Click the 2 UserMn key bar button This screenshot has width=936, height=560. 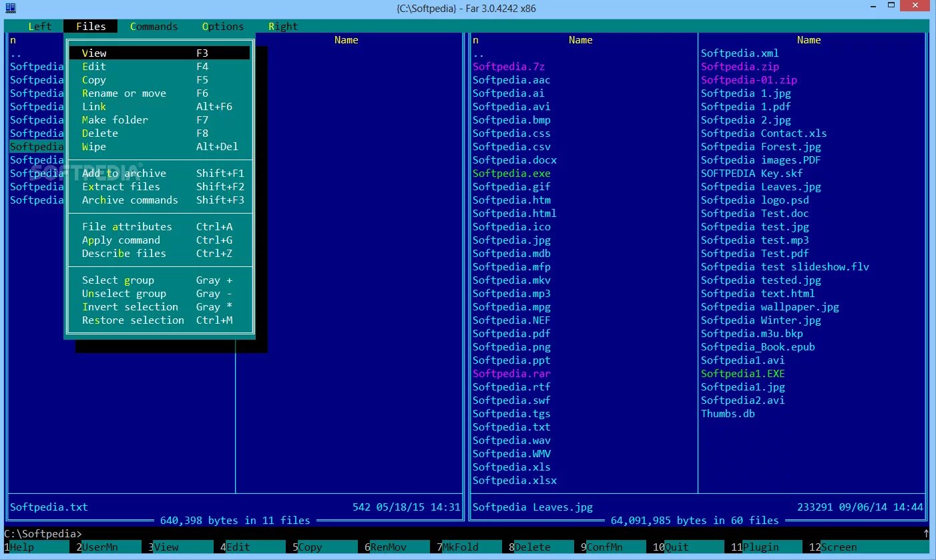(x=108, y=547)
